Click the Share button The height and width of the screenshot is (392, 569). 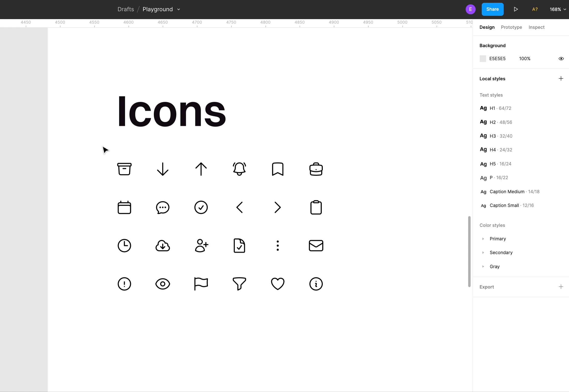[x=492, y=9]
